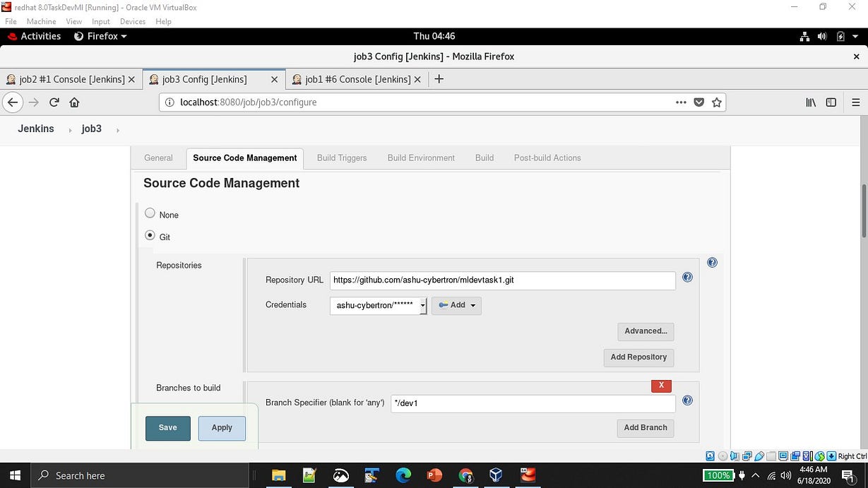Open the Credentials dropdown
Viewport: 868px width, 488px height.
(379, 305)
